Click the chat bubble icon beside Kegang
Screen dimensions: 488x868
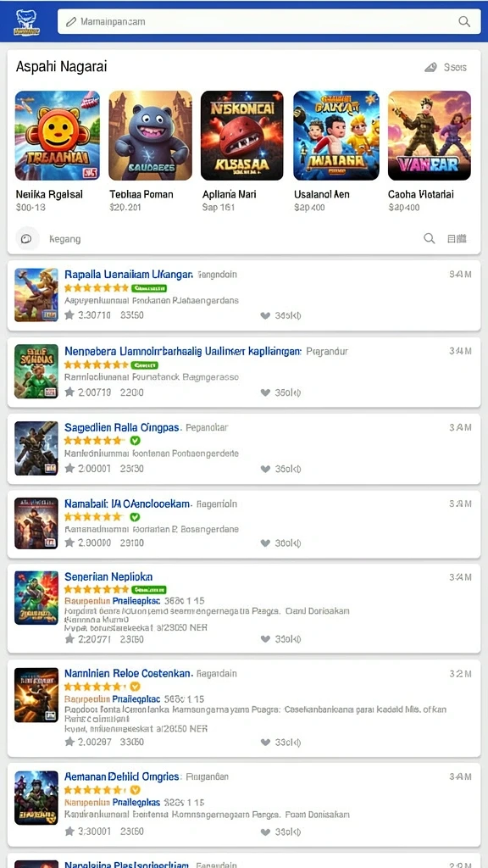tap(26, 238)
